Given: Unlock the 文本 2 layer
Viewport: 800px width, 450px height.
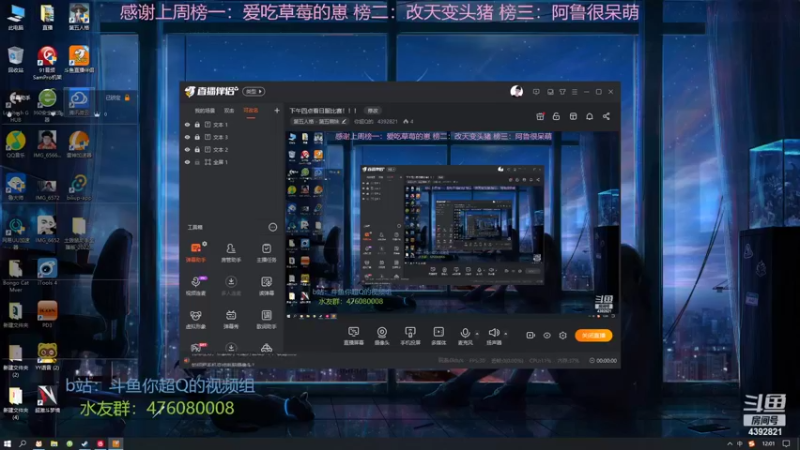Looking at the screenshot, I should click(197, 149).
